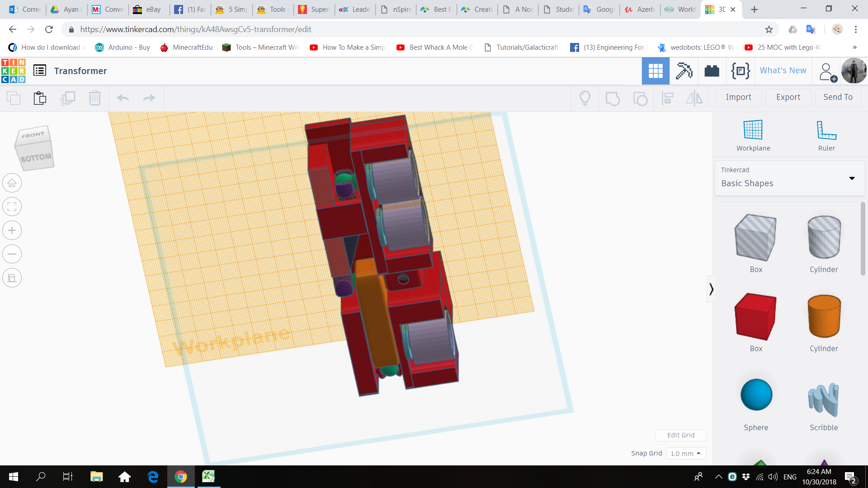This screenshot has width=868, height=488.
Task: Click the Export button
Action: tap(788, 97)
